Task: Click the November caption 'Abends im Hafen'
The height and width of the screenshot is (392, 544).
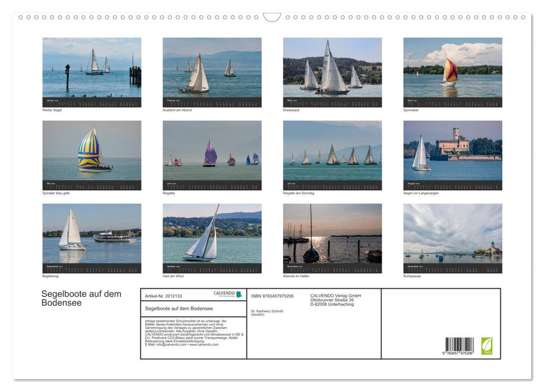Action: click(297, 276)
